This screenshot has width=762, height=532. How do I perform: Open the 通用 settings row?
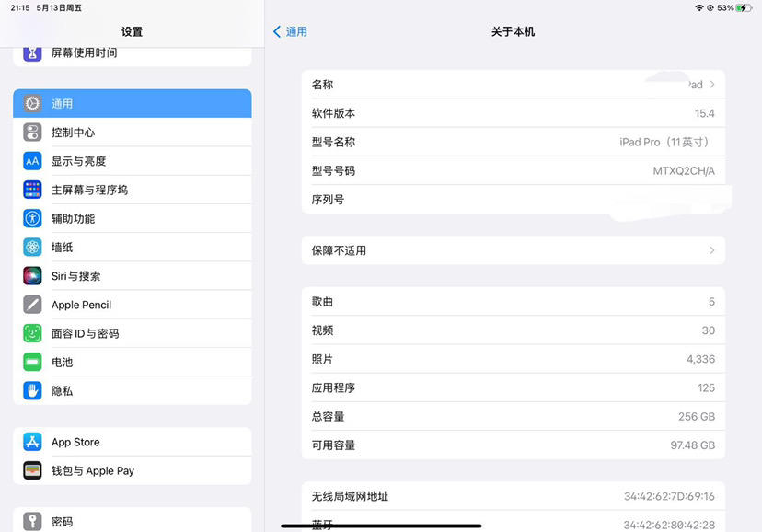133,103
